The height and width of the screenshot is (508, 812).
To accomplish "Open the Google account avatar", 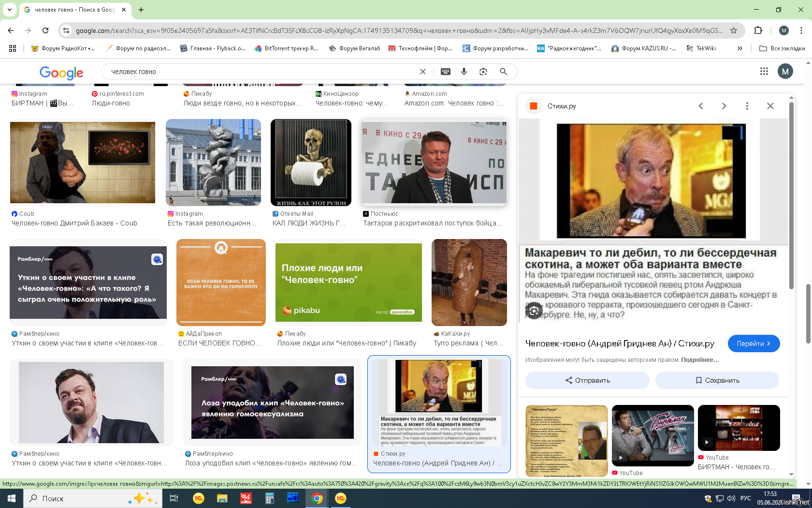I will click(785, 72).
